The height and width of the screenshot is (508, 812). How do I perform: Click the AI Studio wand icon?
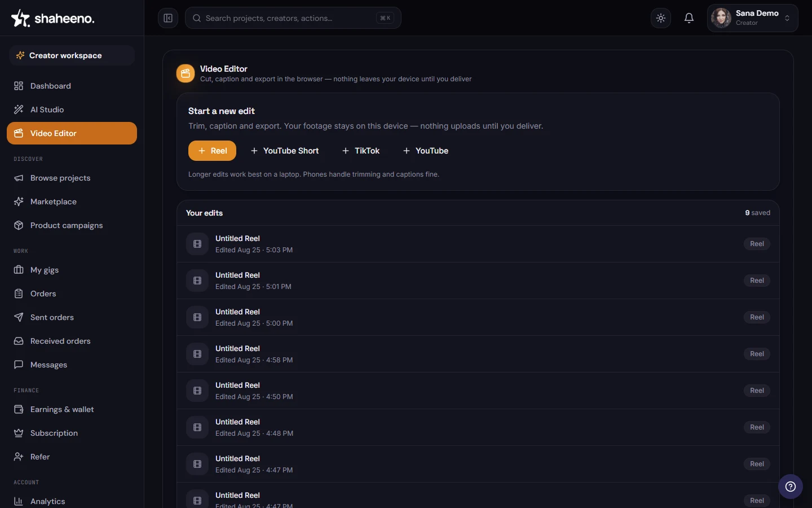coord(19,110)
